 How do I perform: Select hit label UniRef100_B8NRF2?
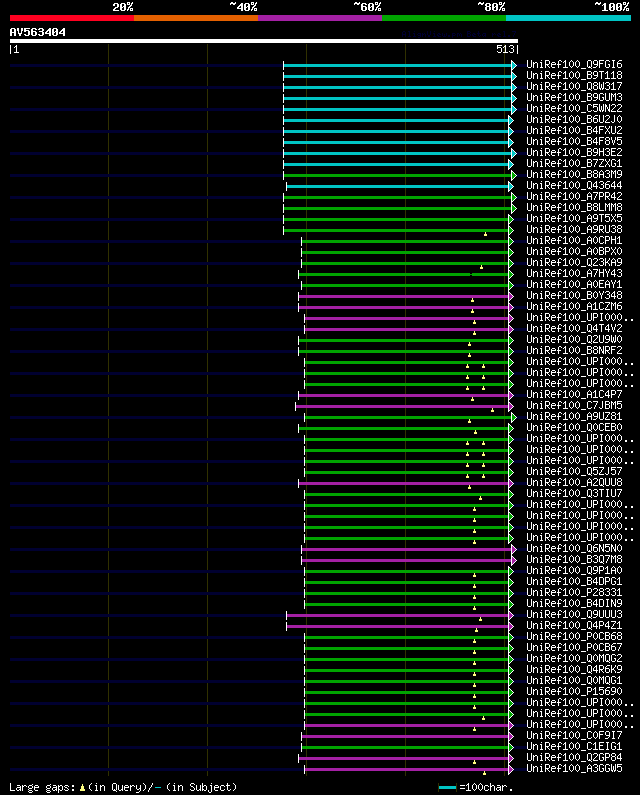pyautogui.click(x=574, y=351)
